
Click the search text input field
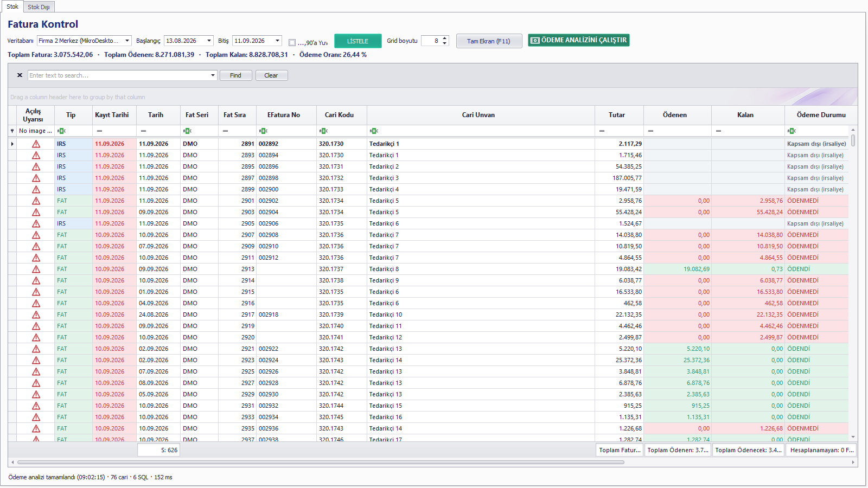tap(119, 75)
